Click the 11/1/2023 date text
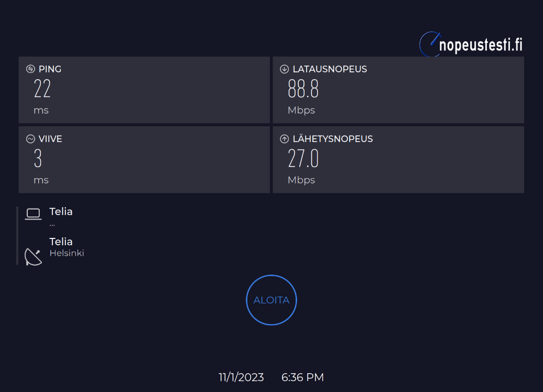543x392 pixels. (241, 377)
